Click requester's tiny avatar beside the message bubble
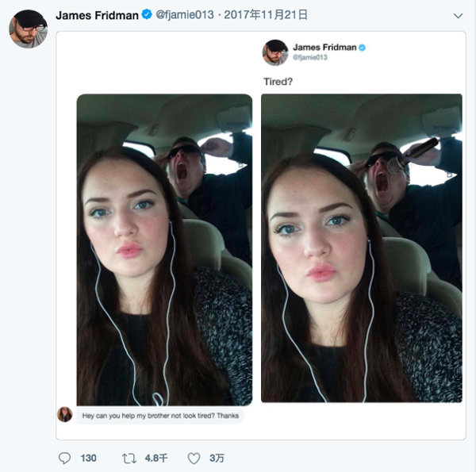 click(65, 415)
